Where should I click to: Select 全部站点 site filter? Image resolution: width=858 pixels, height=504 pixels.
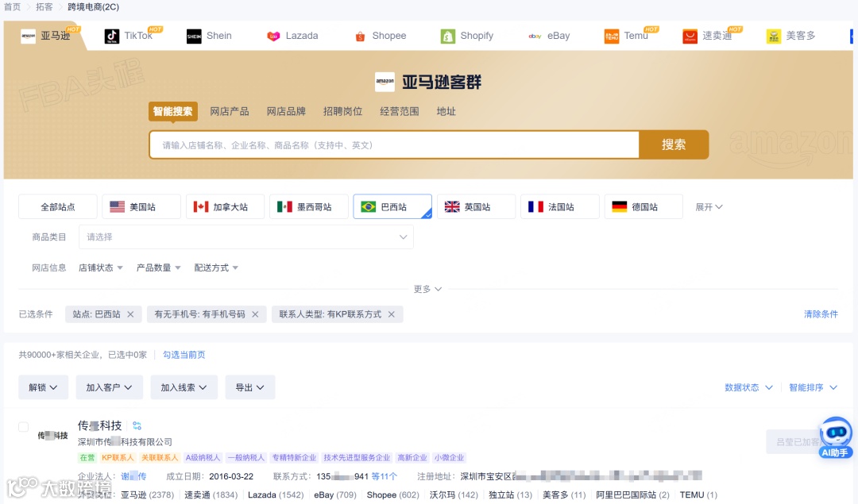pyautogui.click(x=58, y=206)
